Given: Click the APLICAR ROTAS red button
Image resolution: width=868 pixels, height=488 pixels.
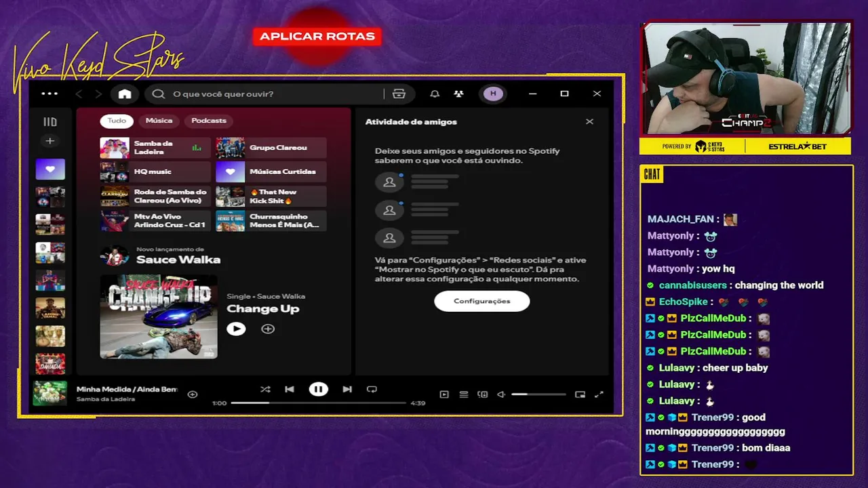Looking at the screenshot, I should (317, 37).
